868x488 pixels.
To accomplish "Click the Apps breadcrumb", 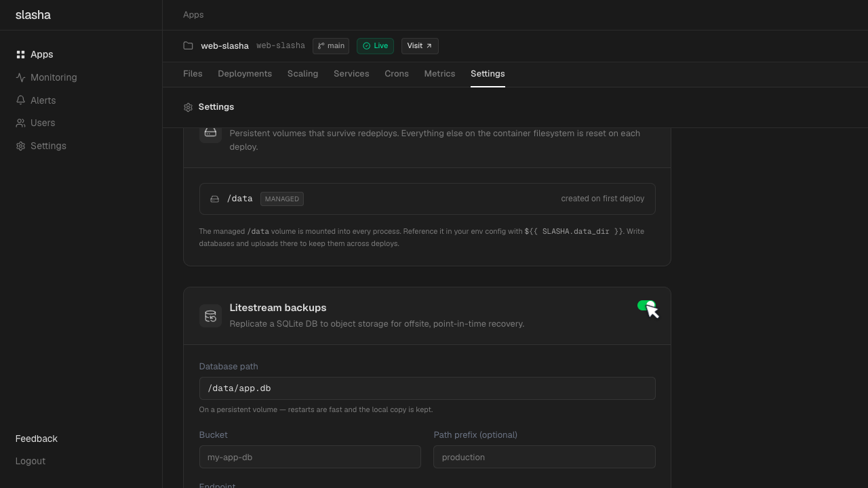I will point(193,14).
